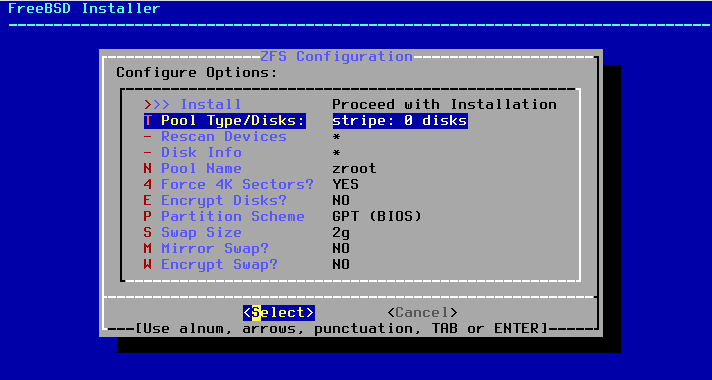Click the asterisk beside Disk Info

pos(336,153)
